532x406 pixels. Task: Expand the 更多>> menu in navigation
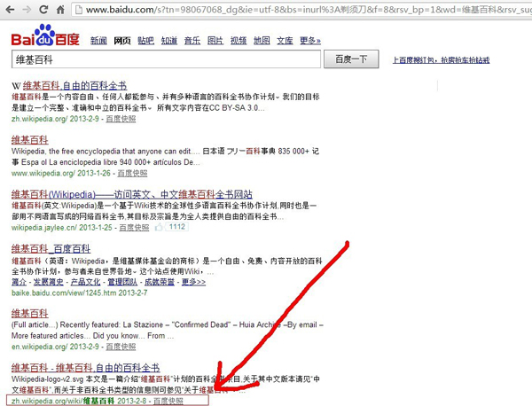(x=310, y=41)
